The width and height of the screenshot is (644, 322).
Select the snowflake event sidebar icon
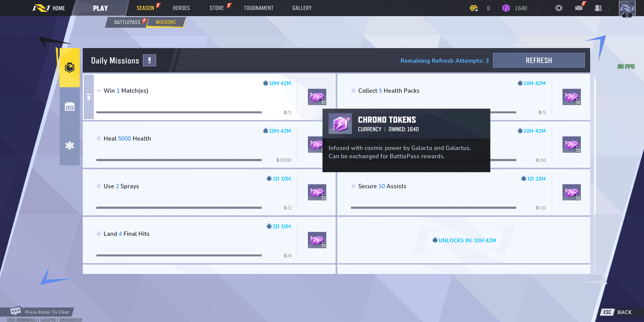[69, 146]
